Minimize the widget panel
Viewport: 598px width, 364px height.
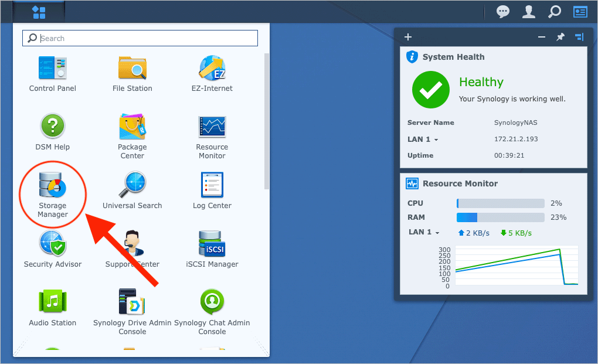[x=542, y=37]
